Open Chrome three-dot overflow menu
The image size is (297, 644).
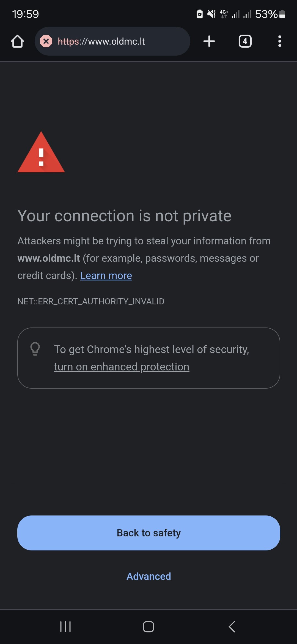click(280, 41)
